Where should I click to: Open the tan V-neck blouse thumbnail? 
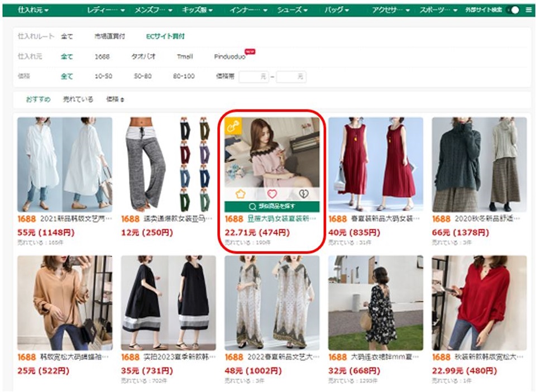tap(65, 303)
